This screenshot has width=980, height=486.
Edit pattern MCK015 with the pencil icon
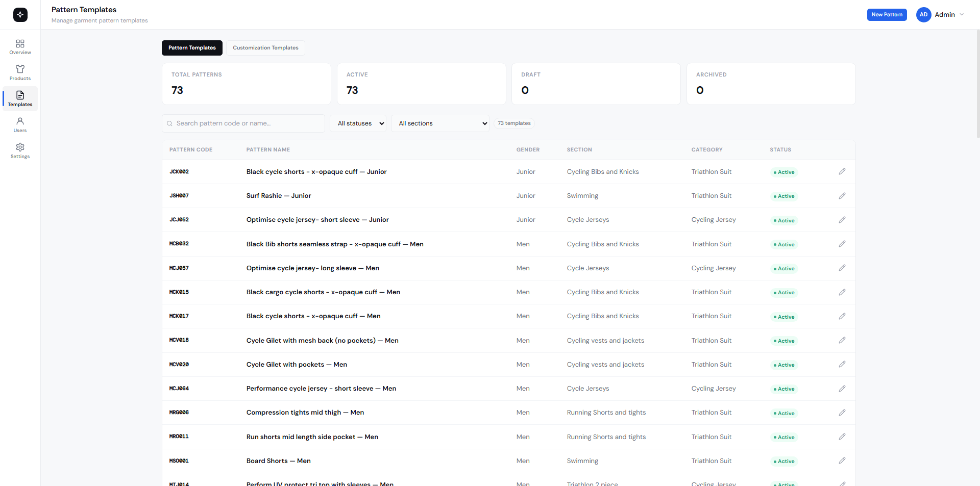pos(842,292)
